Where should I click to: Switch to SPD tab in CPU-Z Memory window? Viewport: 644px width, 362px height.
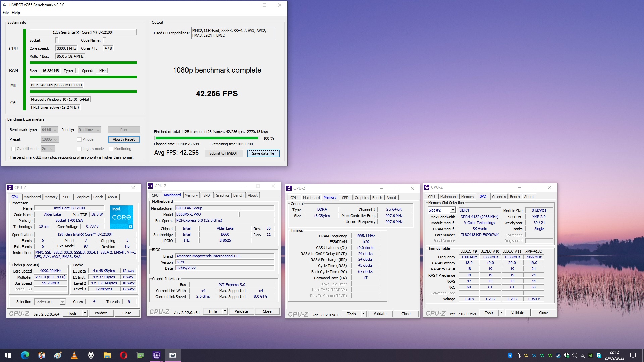[x=345, y=198]
